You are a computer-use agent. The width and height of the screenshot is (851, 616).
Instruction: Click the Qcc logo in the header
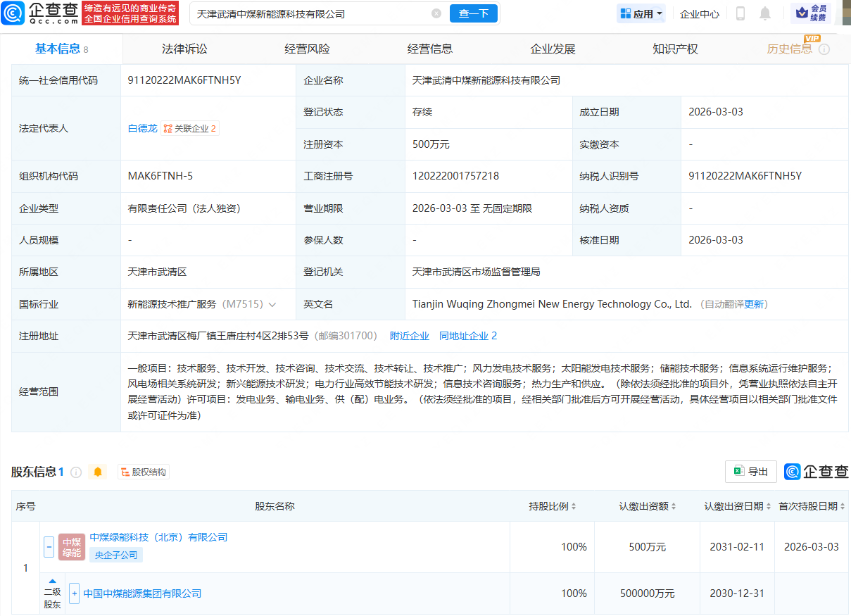point(40,13)
